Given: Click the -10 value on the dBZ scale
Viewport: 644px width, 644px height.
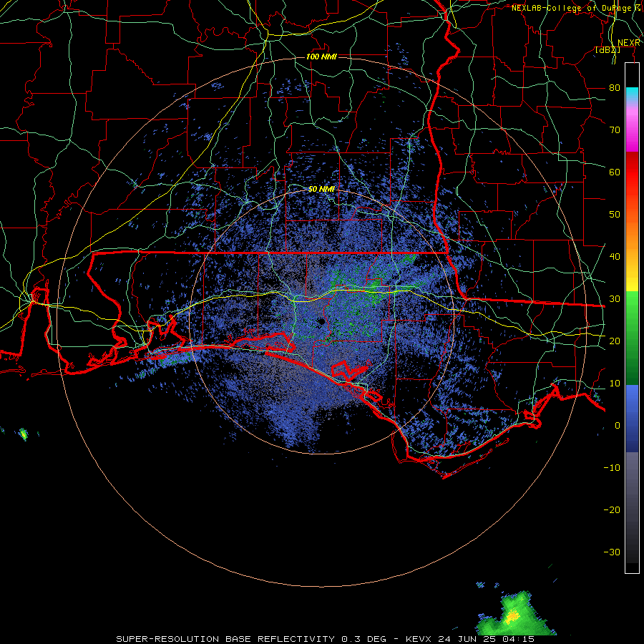Looking at the screenshot, I should point(612,468).
